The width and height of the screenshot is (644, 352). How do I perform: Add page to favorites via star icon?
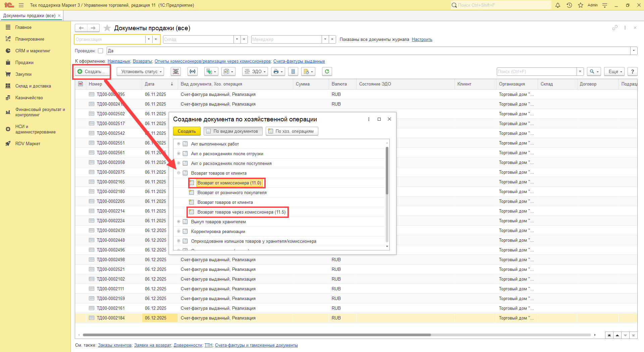107,28
